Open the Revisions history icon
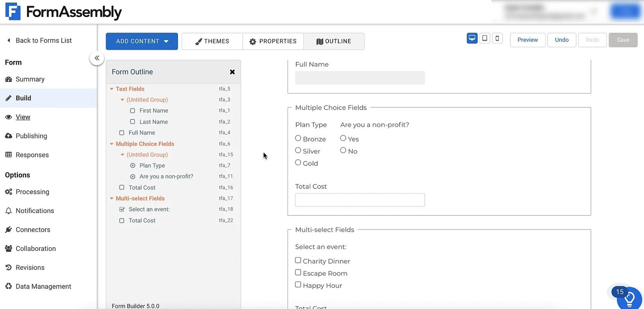 click(9, 267)
